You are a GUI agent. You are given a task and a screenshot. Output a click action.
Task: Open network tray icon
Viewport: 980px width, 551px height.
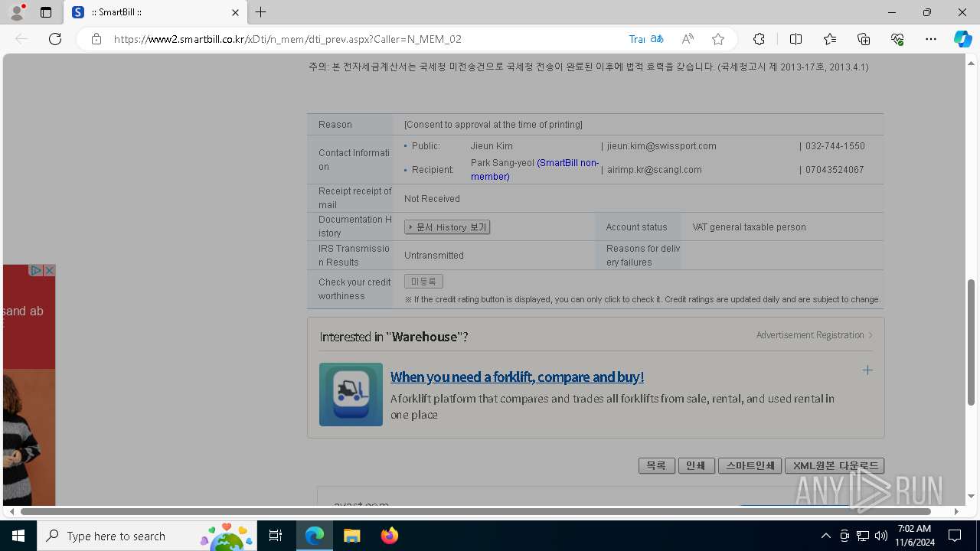(863, 536)
